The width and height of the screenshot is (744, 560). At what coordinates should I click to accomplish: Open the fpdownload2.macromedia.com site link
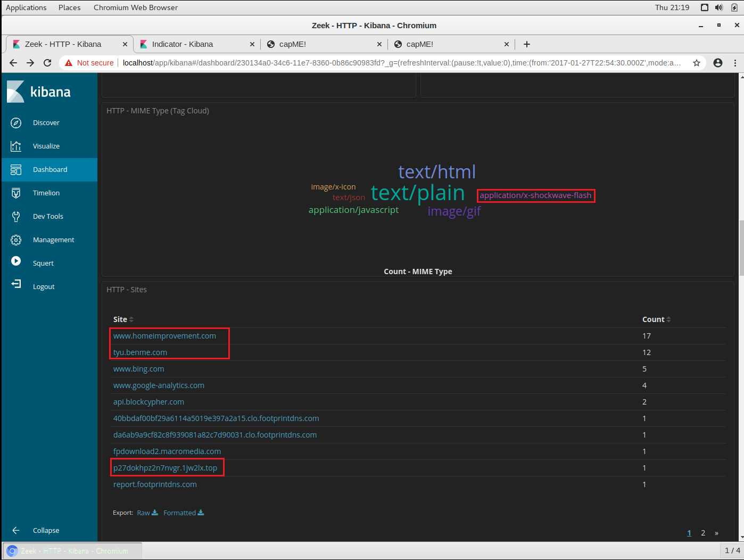167,451
